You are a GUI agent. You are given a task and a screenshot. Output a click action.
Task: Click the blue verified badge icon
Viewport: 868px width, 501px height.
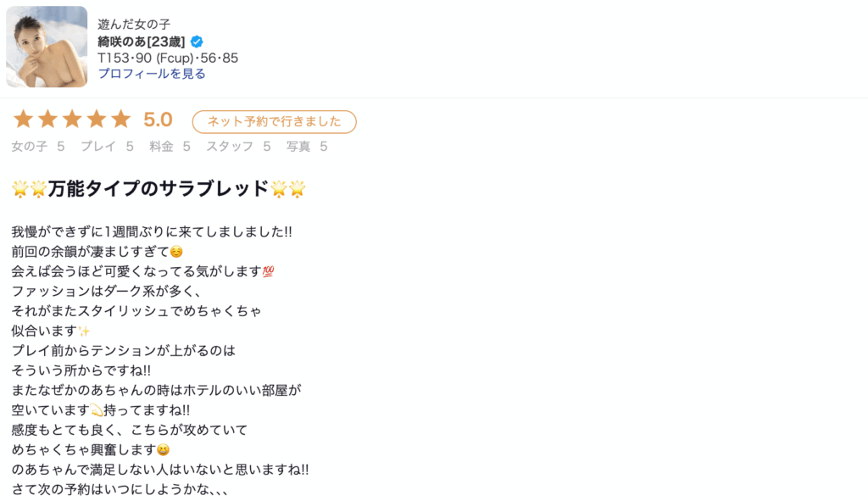[197, 42]
